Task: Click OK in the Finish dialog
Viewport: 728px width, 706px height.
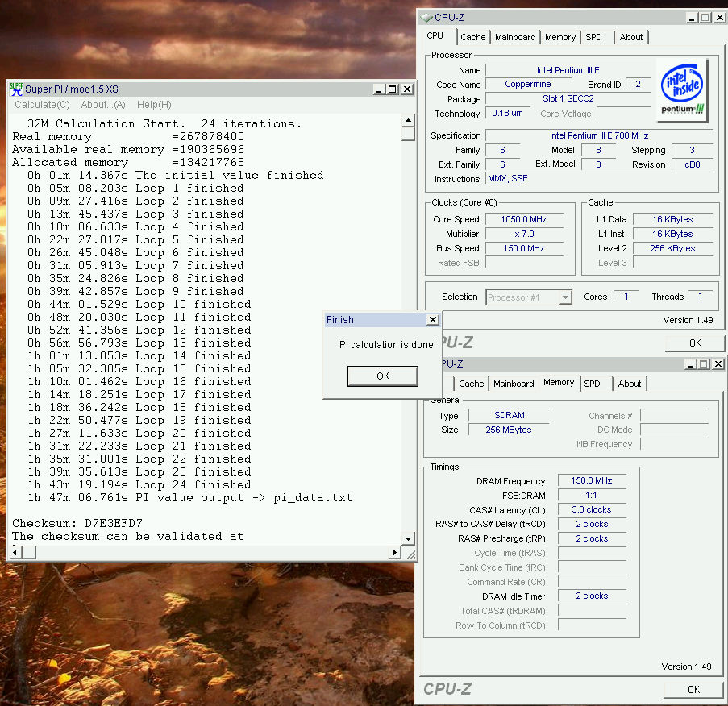Action: click(x=383, y=376)
